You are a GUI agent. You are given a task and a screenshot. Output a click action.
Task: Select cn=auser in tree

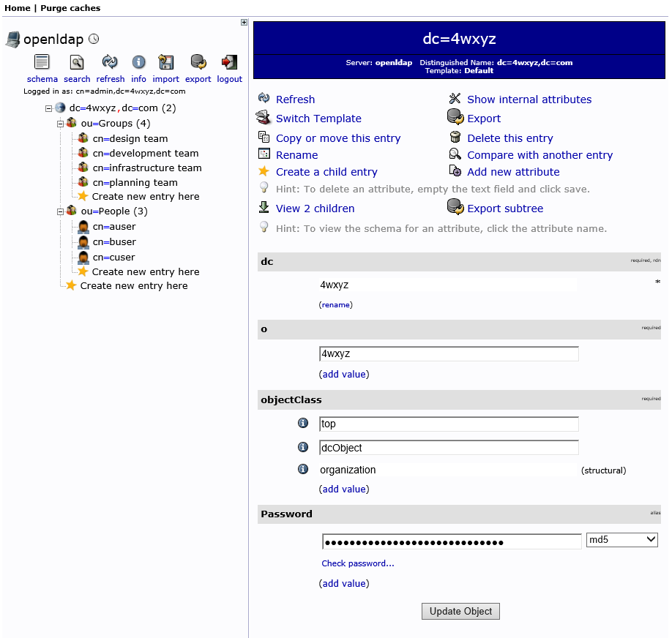(114, 227)
